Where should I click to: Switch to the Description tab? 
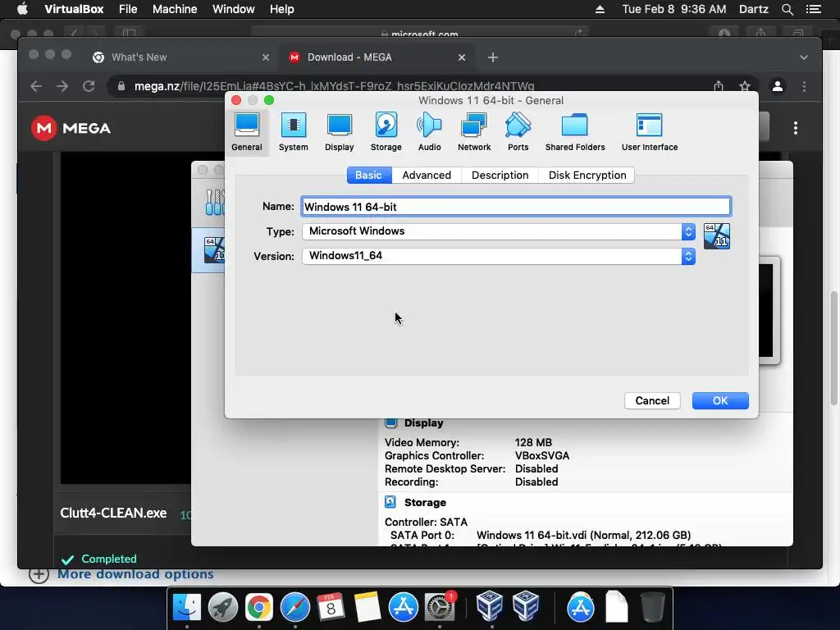500,176
